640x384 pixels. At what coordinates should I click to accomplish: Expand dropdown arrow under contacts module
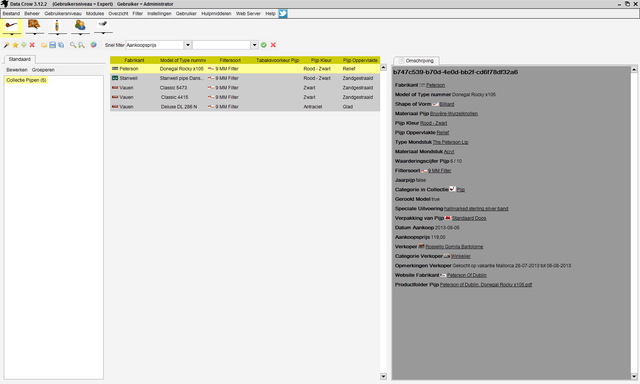pyautogui.click(x=80, y=33)
